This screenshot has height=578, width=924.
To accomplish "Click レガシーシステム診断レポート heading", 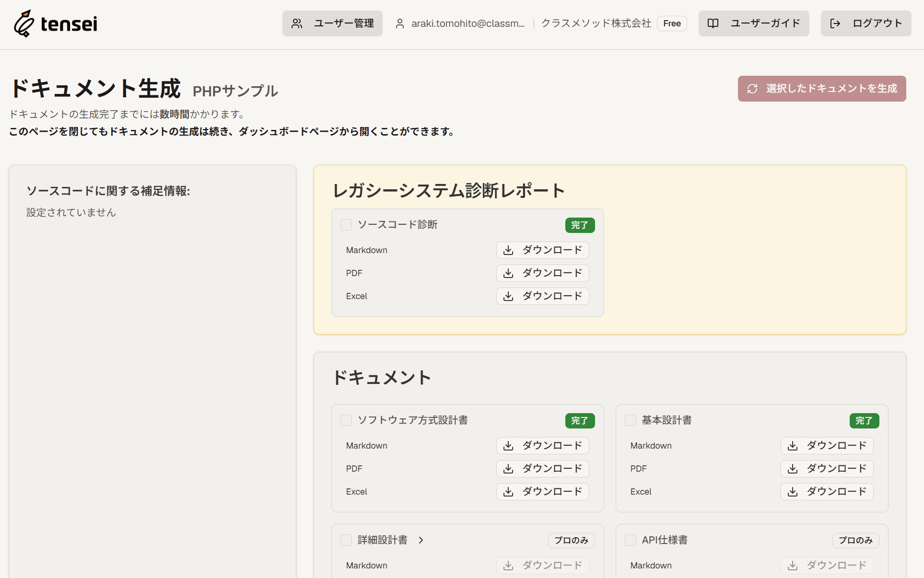I will pyautogui.click(x=449, y=191).
